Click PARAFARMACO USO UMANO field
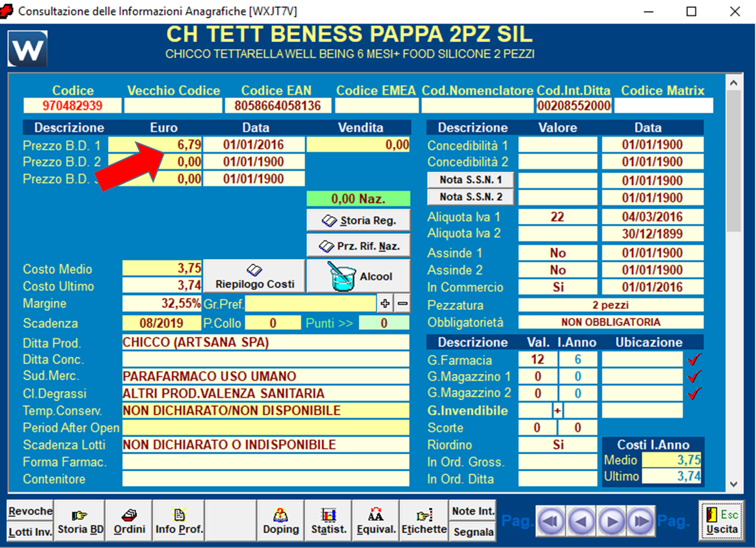The height and width of the screenshot is (548, 756). (x=266, y=376)
